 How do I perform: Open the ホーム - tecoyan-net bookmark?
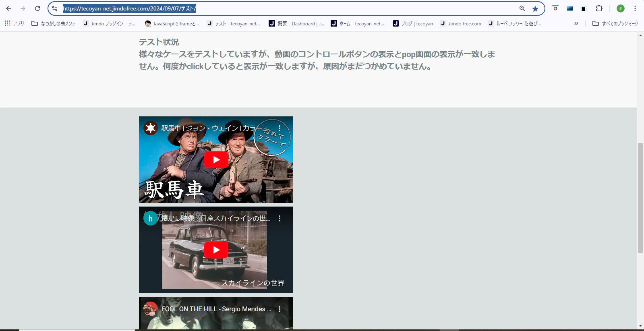coord(358,24)
